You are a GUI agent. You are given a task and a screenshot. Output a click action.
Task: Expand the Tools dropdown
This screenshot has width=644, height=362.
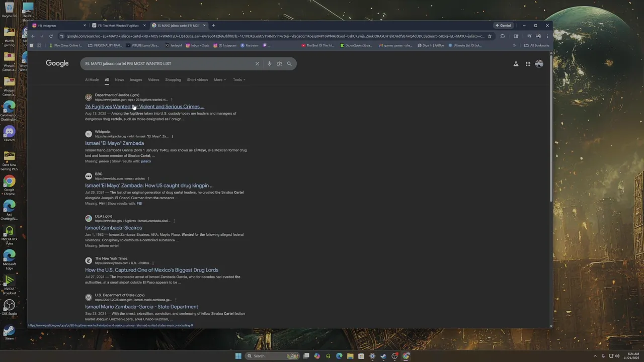[x=239, y=79]
